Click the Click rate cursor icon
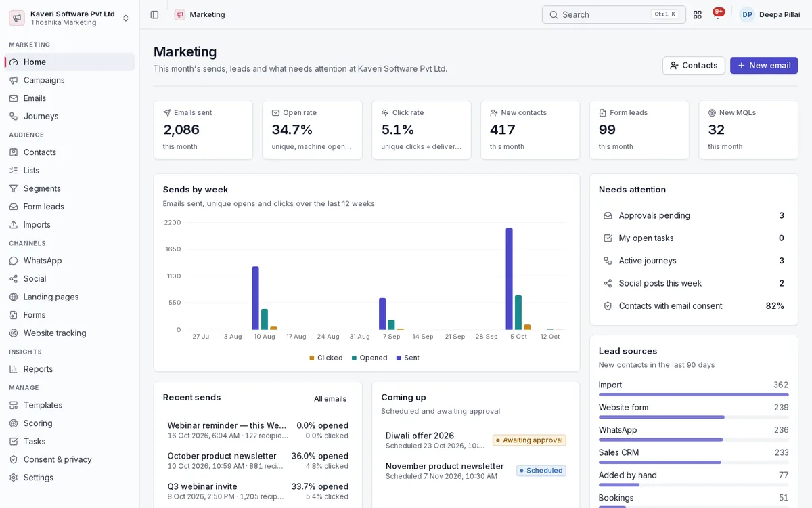The image size is (812, 508). 385,113
